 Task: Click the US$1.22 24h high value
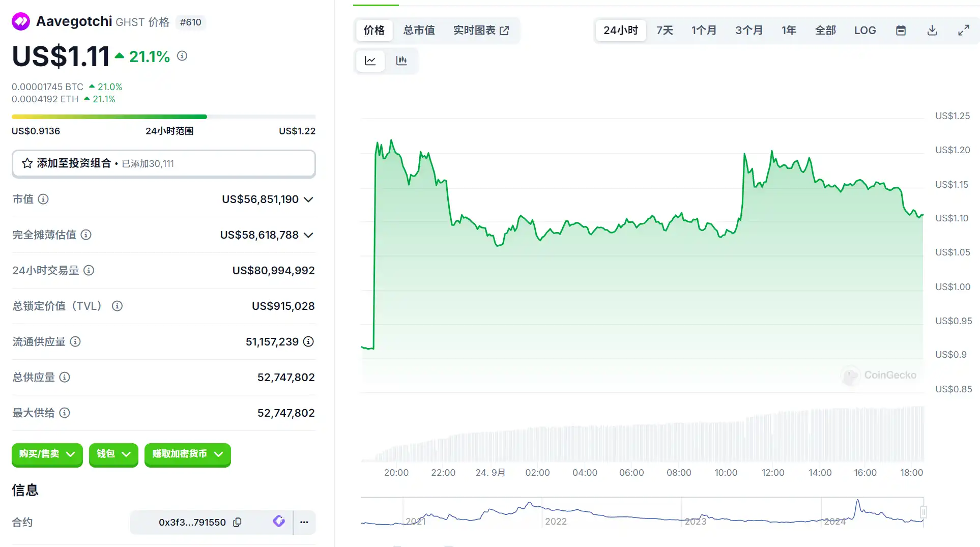coord(297,131)
